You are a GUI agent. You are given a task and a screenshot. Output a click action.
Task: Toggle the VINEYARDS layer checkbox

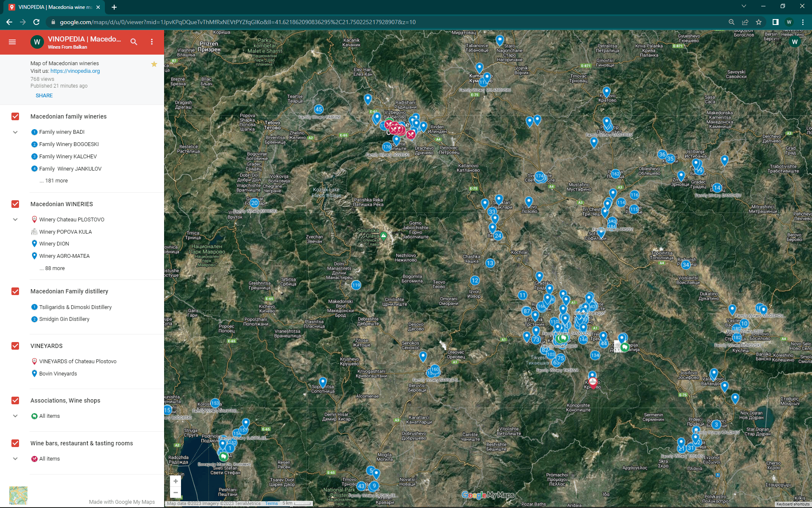(15, 346)
